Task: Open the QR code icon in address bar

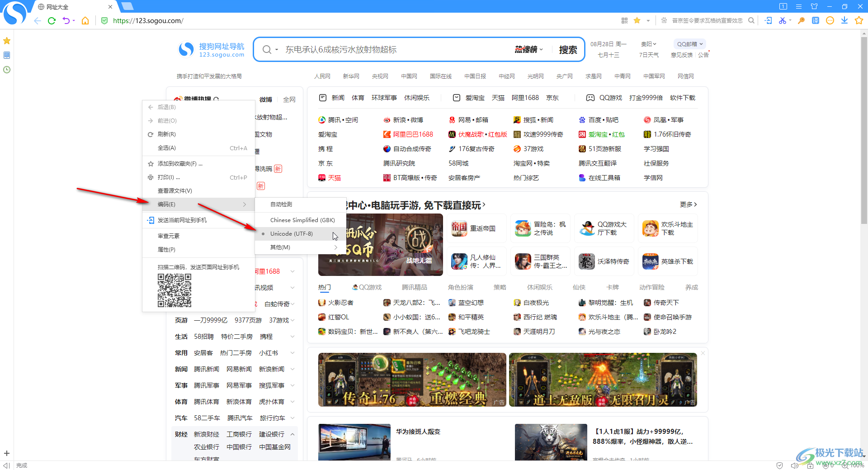Action: 625,20
